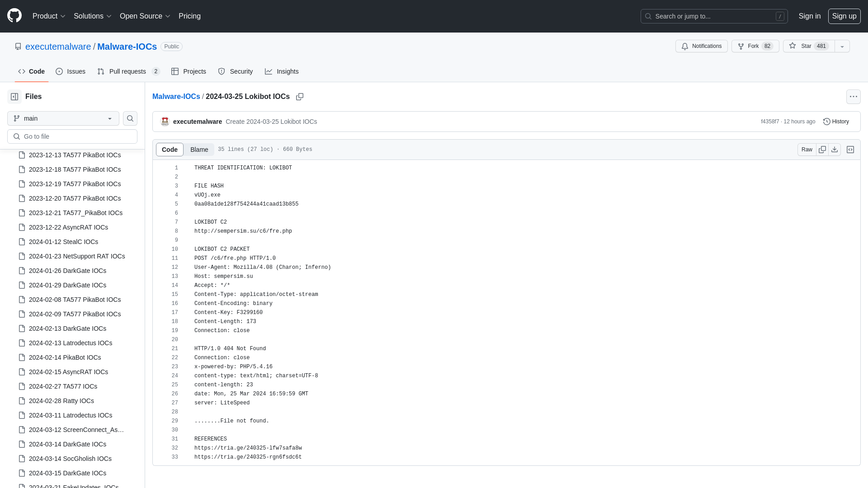Go to the Malware-IOCs breadcrumb link
Screen dimensions: 868x488
[176, 97]
